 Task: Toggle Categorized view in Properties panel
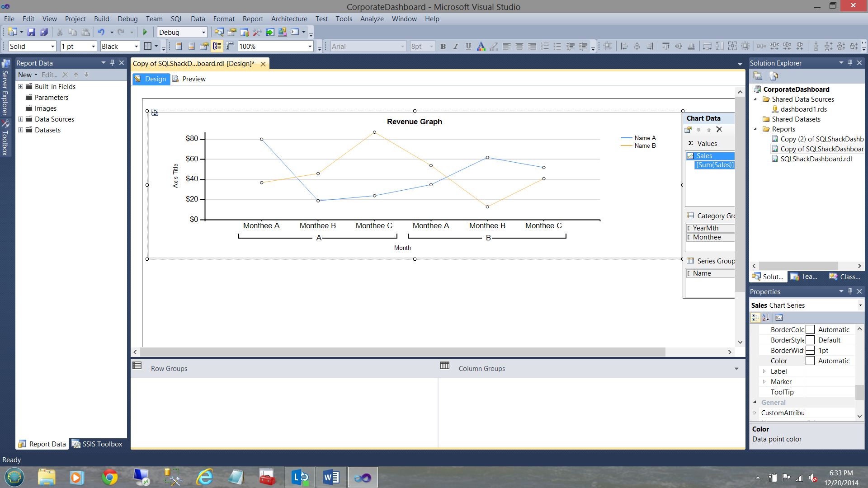[x=755, y=318]
